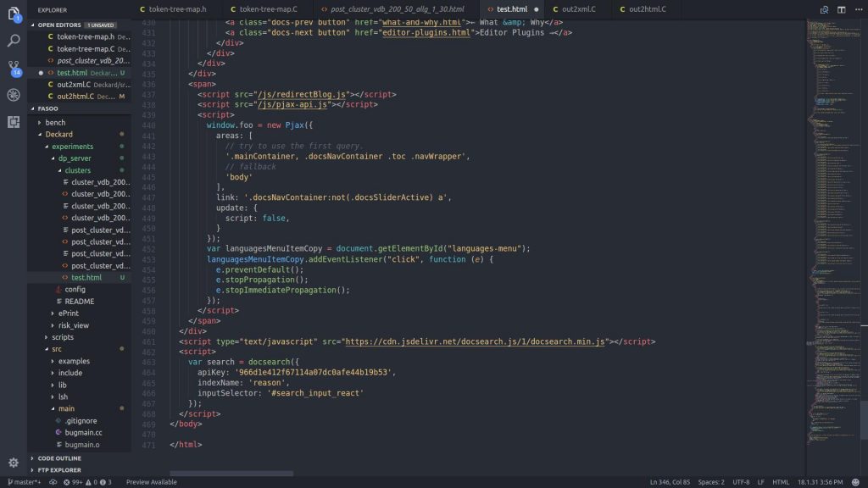This screenshot has height=488, width=868.
Task: Expand the lsh folder
Action: click(x=53, y=396)
